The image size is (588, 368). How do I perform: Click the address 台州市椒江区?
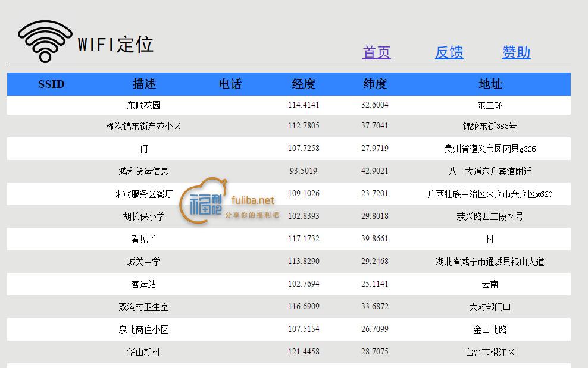(x=490, y=351)
